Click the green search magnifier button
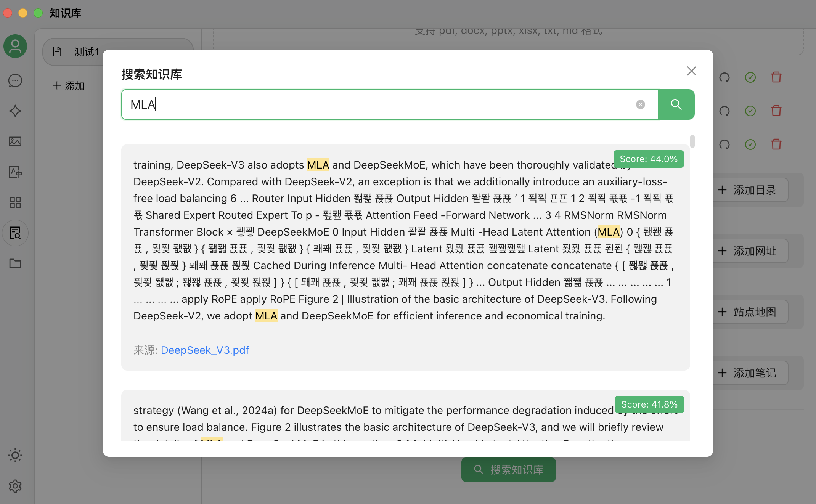The height and width of the screenshot is (504, 816). click(676, 104)
